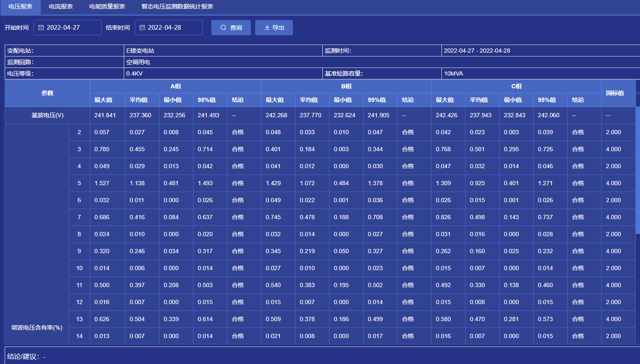Click the 结论/建议 text at the bottom
Screen dimensions: 640x364
[x=26, y=356]
